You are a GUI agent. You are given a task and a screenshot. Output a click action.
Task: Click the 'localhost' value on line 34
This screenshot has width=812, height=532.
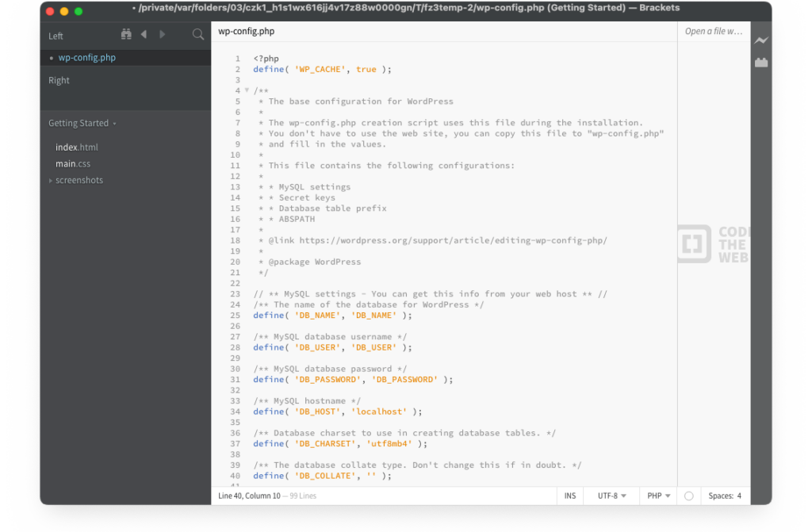tap(379, 411)
